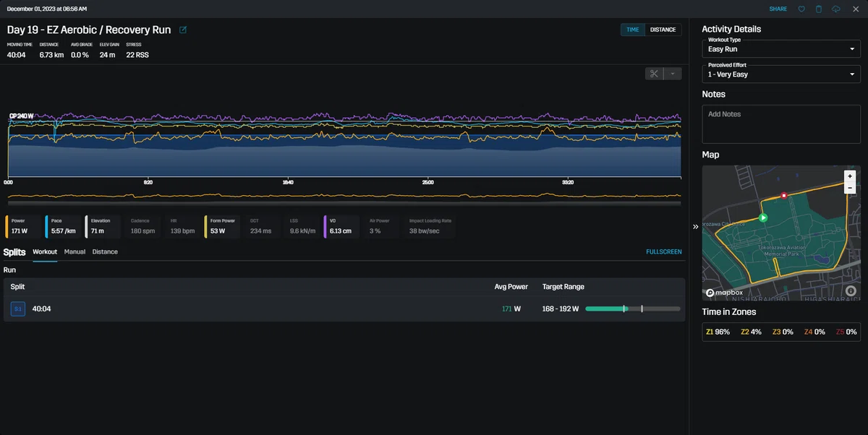Switch chart axis to DISTANCE
The height and width of the screenshot is (435, 868).
663,30
